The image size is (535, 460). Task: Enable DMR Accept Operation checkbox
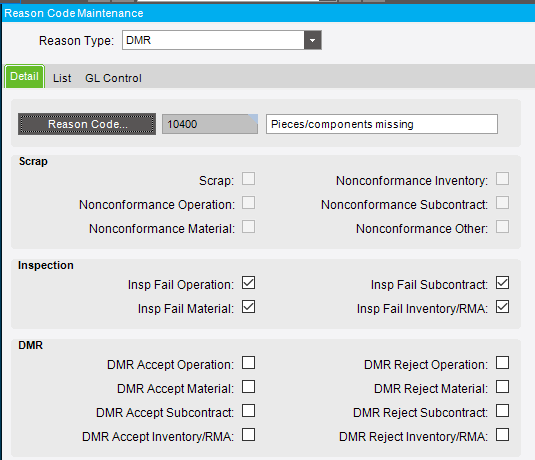(x=248, y=363)
